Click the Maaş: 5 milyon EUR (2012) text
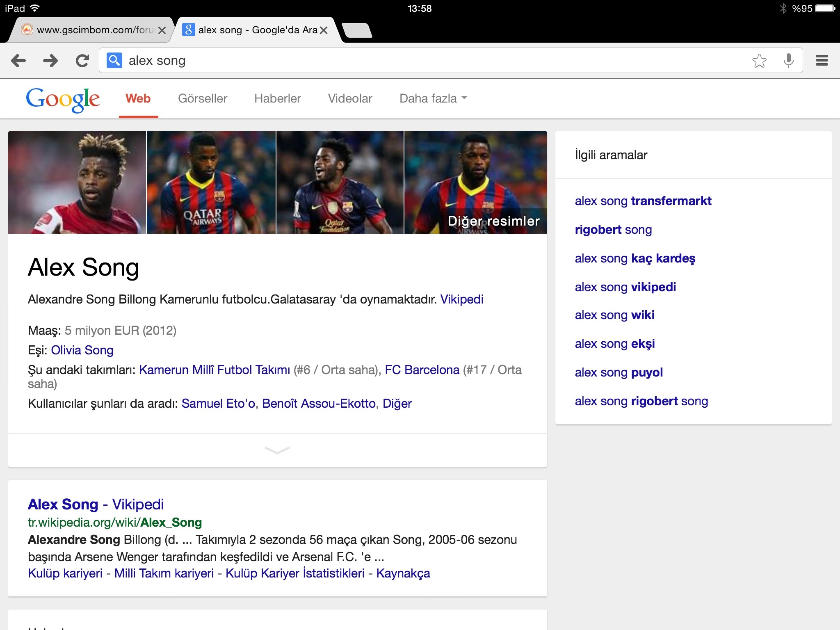The image size is (840, 630). (x=102, y=331)
